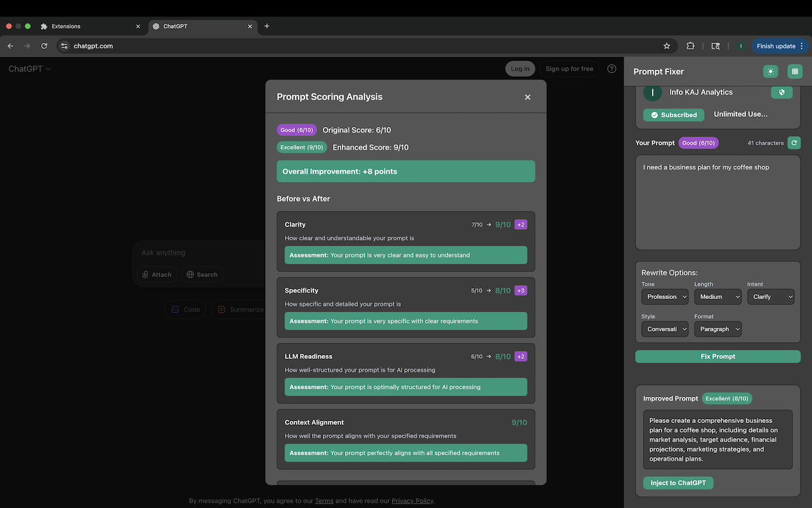Viewport: 812px width, 508px height.
Task: Click the Fix Prompt button
Action: tap(717, 356)
